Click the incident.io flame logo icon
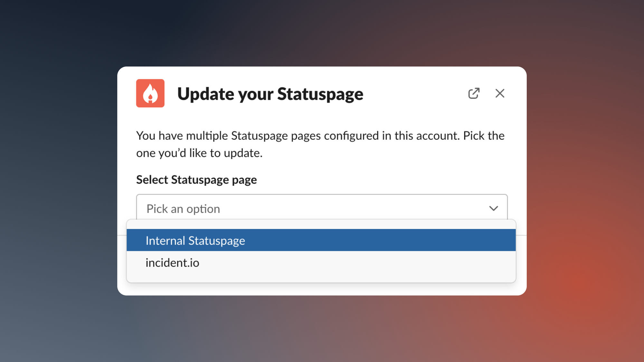The image size is (644, 362). point(150,93)
